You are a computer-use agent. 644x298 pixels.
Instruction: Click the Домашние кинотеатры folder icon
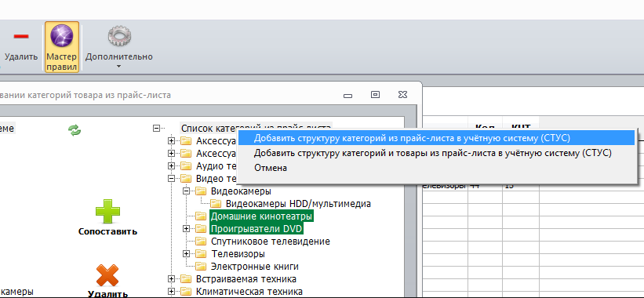click(x=201, y=216)
